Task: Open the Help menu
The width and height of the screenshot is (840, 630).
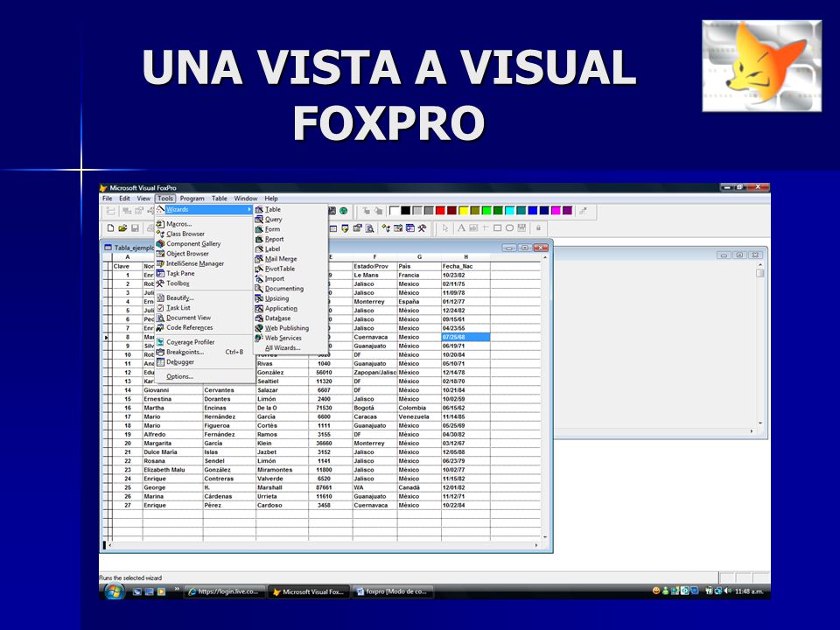Action: [271, 199]
